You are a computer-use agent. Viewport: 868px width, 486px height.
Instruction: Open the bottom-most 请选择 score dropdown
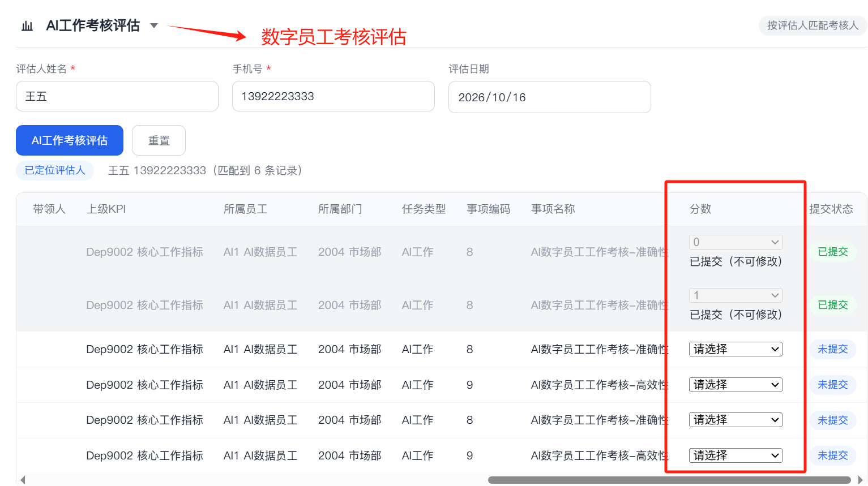pyautogui.click(x=736, y=455)
